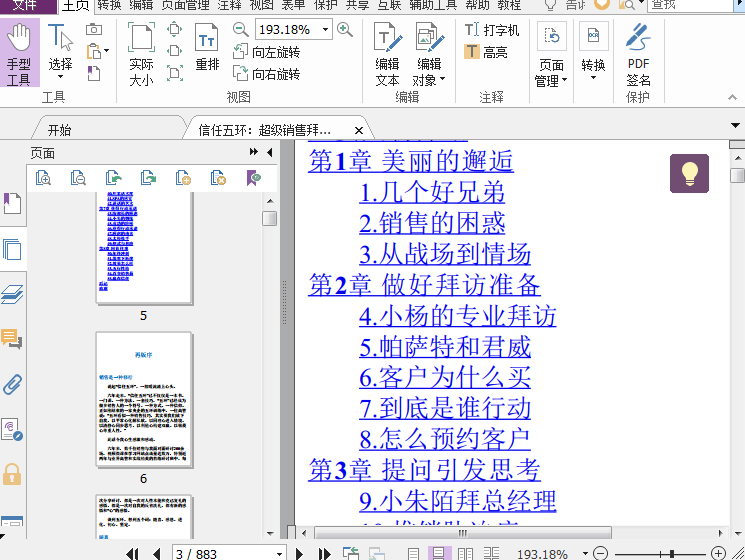Enlarge page thumbnails in Pages panel

pos(43,178)
